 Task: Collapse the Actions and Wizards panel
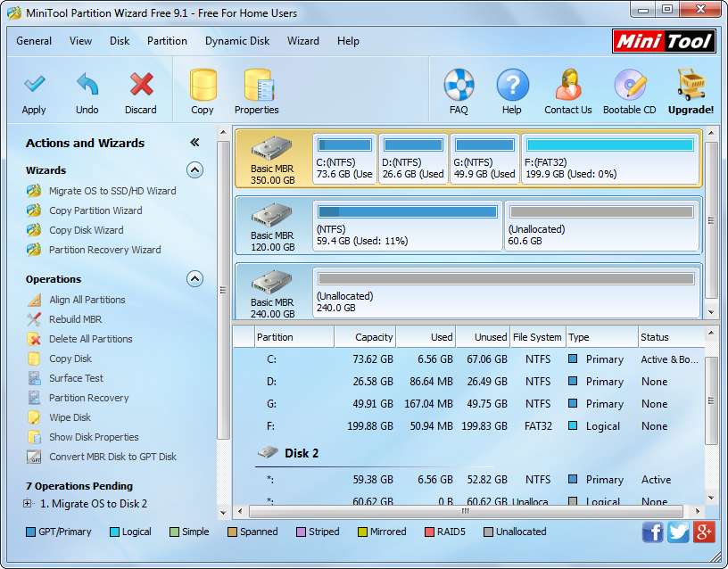[x=194, y=143]
